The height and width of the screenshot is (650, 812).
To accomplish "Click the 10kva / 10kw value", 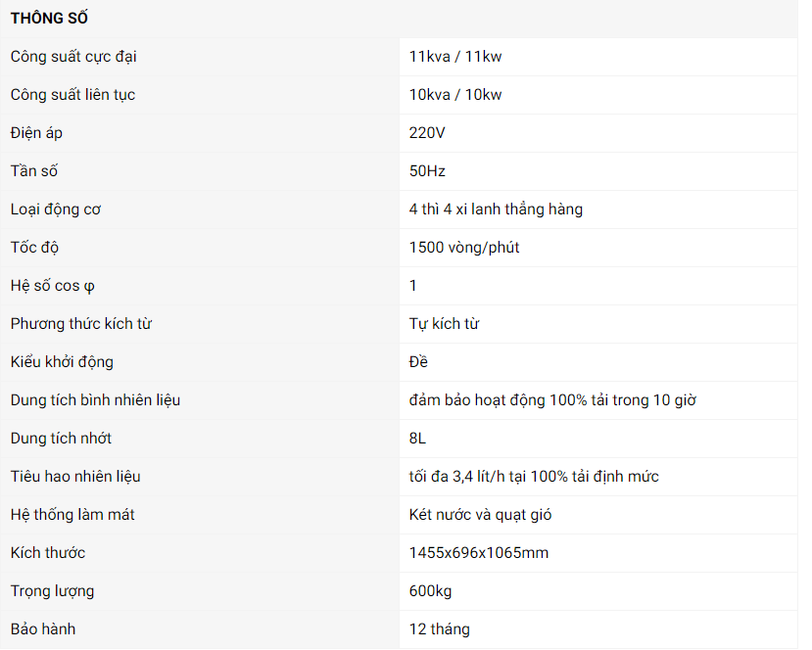I will click(x=455, y=95).
